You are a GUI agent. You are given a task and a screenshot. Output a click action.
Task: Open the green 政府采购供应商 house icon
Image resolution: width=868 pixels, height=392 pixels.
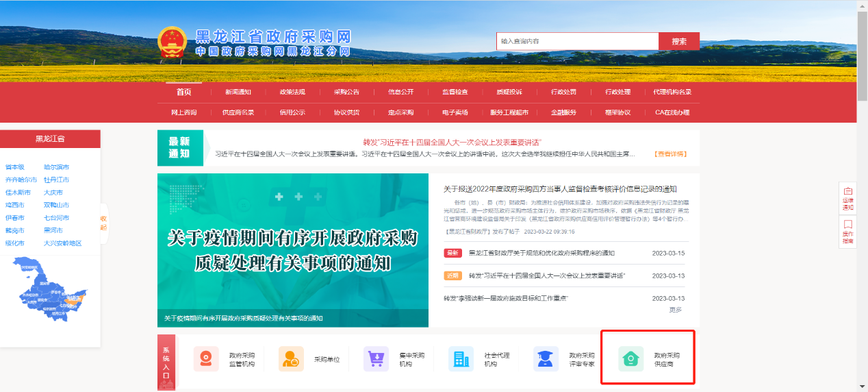point(630,359)
